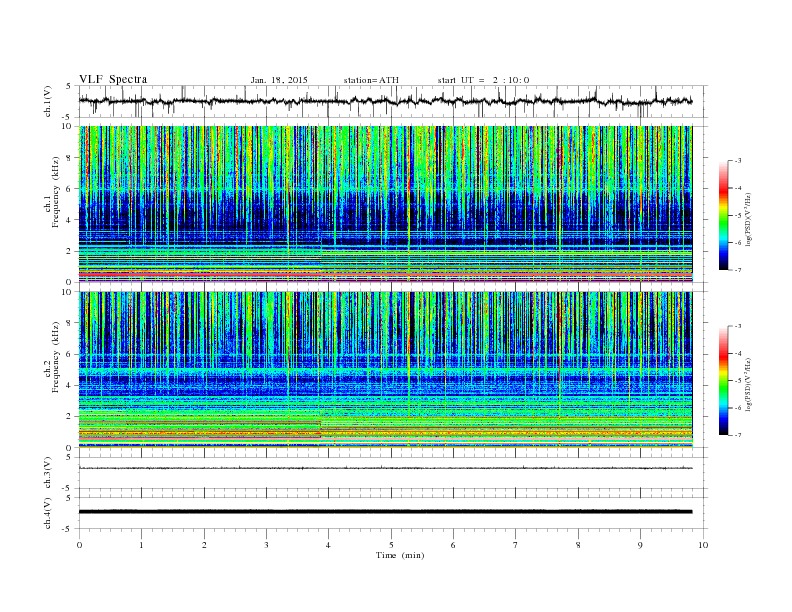Click the "8" kHz tick on ch.2 spectrogram
792x612 pixels.
point(70,323)
